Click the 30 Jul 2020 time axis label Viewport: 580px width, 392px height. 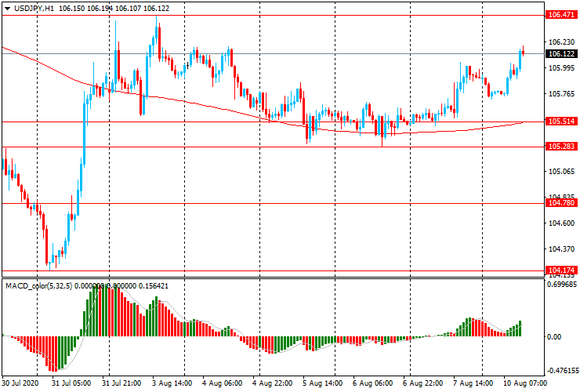click(x=20, y=383)
